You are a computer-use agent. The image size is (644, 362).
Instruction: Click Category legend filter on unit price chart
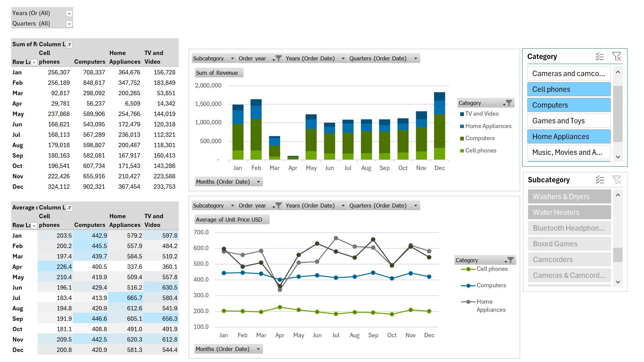pos(509,260)
